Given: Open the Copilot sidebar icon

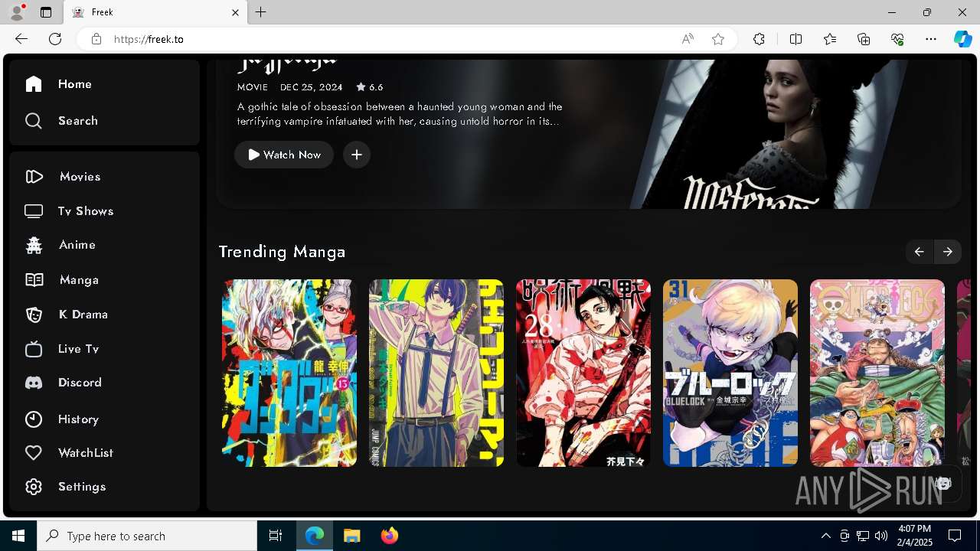Looking at the screenshot, I should [x=963, y=39].
